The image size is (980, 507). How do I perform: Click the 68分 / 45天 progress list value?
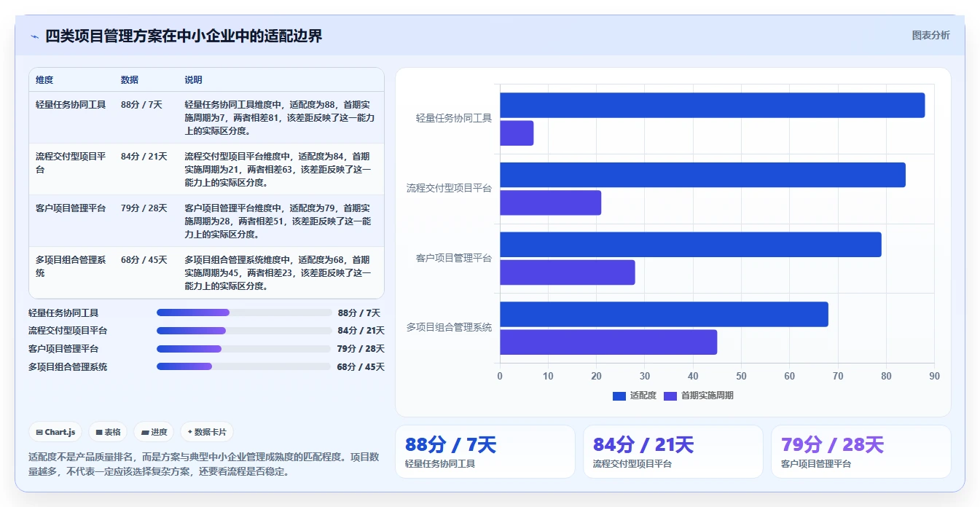click(361, 367)
